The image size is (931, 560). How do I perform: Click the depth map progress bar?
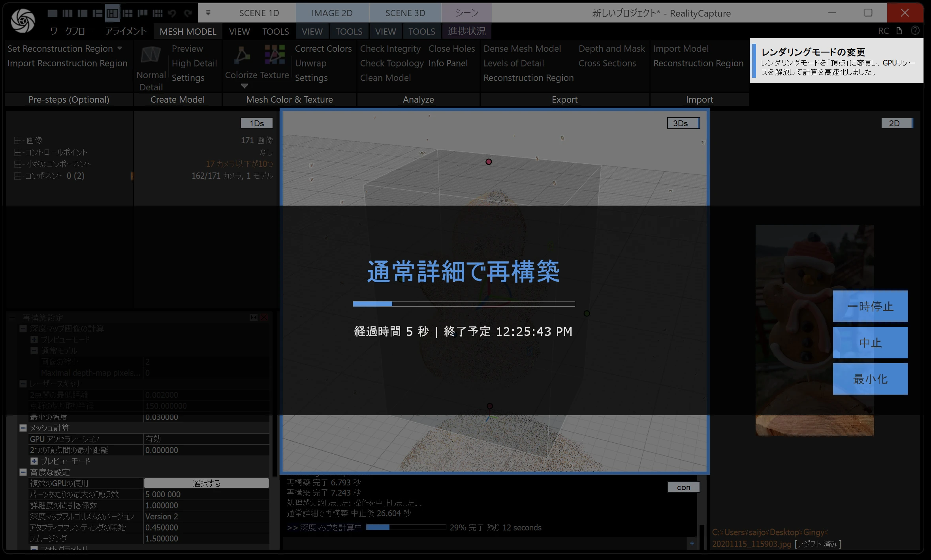click(x=406, y=527)
